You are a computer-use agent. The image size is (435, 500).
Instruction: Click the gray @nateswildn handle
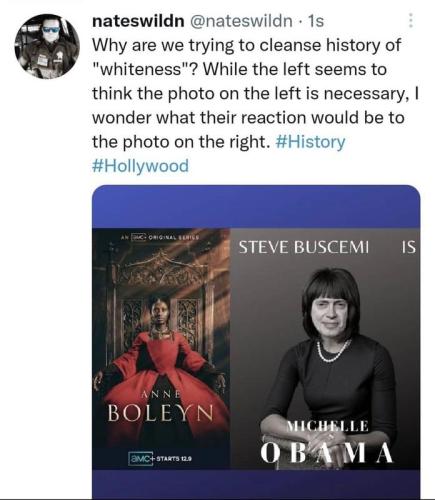pyautogui.click(x=241, y=21)
